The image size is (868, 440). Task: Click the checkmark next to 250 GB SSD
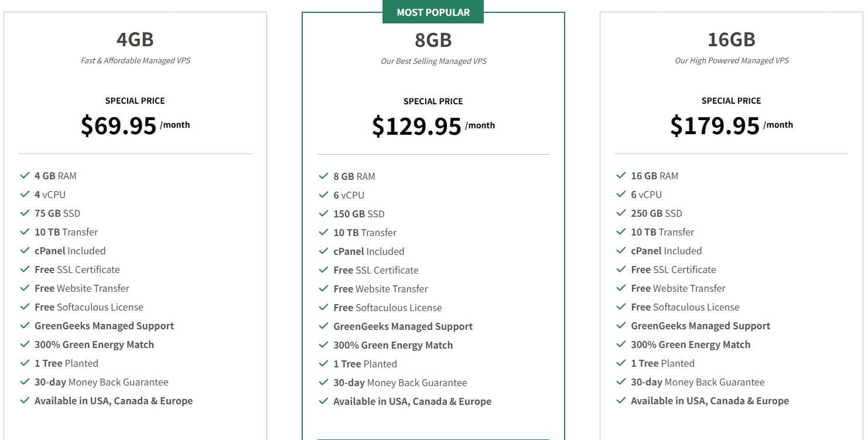(621, 213)
